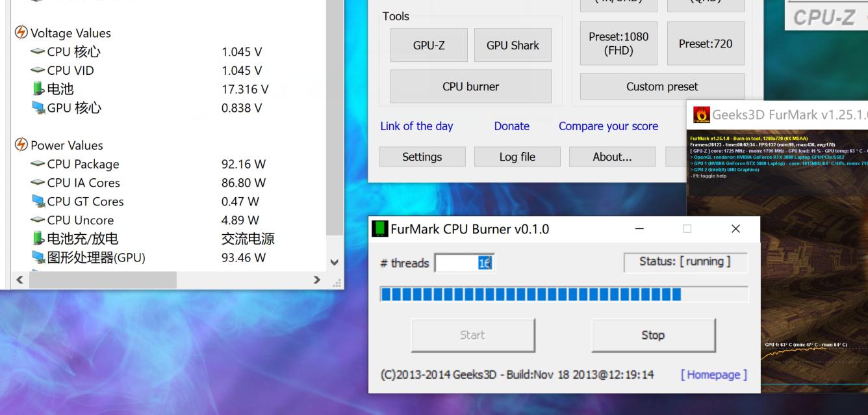
Task: Click the Status: [running] indicator box
Action: tap(685, 261)
